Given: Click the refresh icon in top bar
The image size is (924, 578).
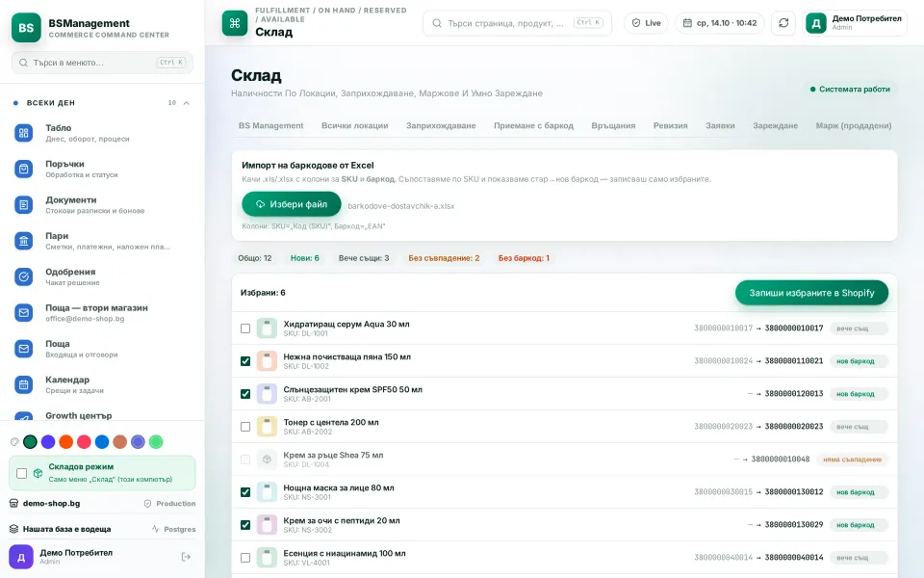Looking at the screenshot, I should (x=783, y=23).
